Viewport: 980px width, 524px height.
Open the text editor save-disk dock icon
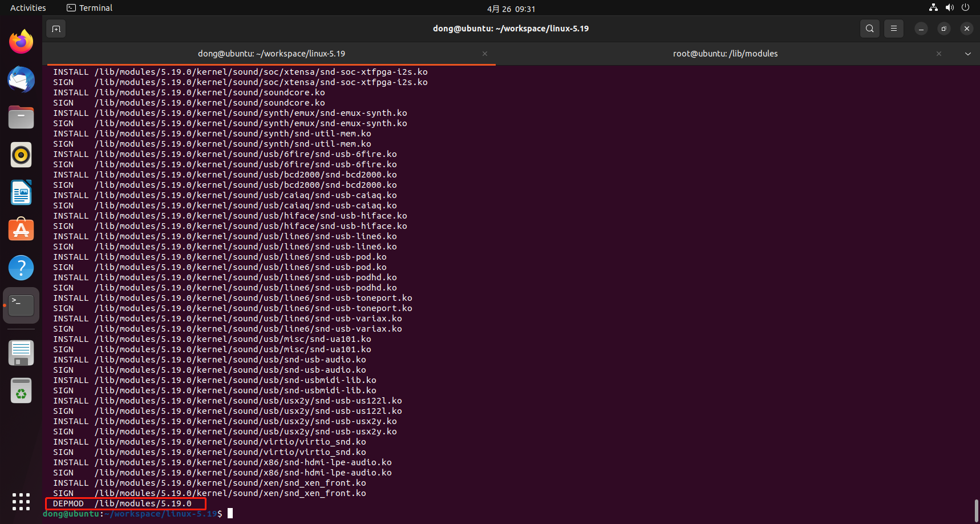point(21,353)
